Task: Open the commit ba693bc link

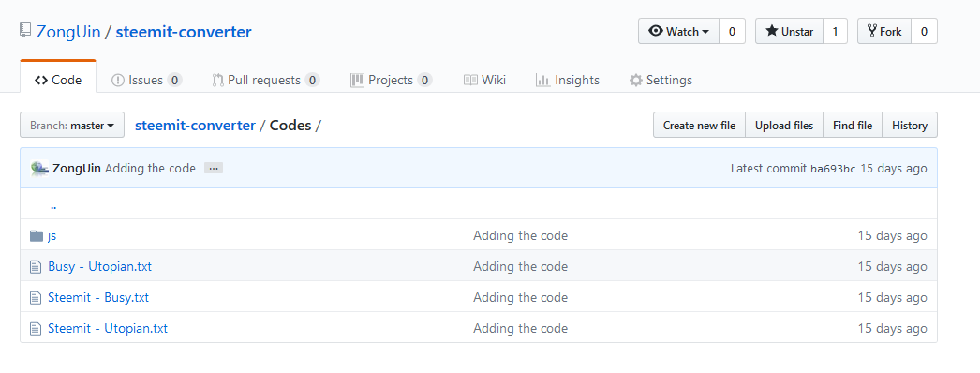Action: click(x=833, y=169)
